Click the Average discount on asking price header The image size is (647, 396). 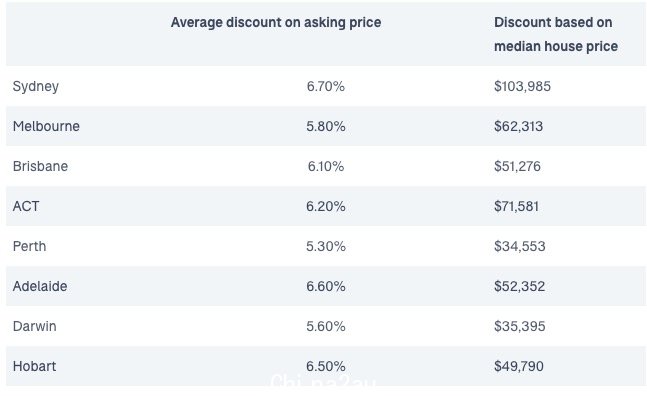276,22
